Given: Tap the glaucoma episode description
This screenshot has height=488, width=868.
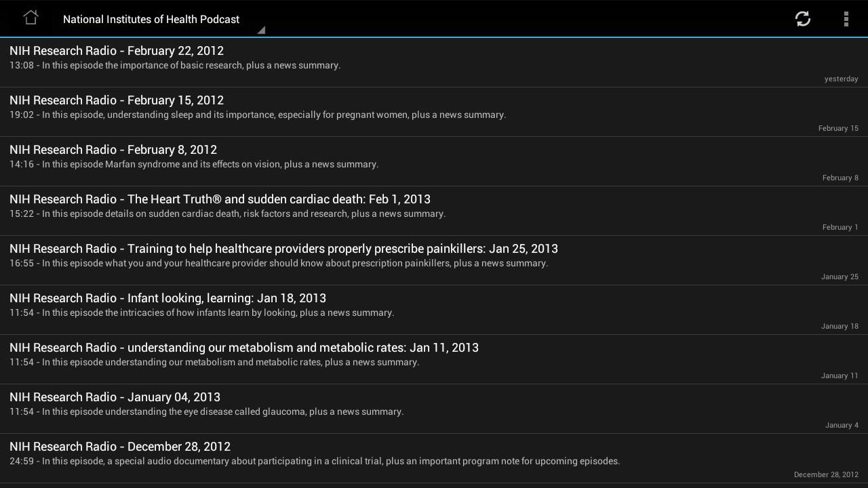Looking at the screenshot, I should pyautogui.click(x=206, y=412).
